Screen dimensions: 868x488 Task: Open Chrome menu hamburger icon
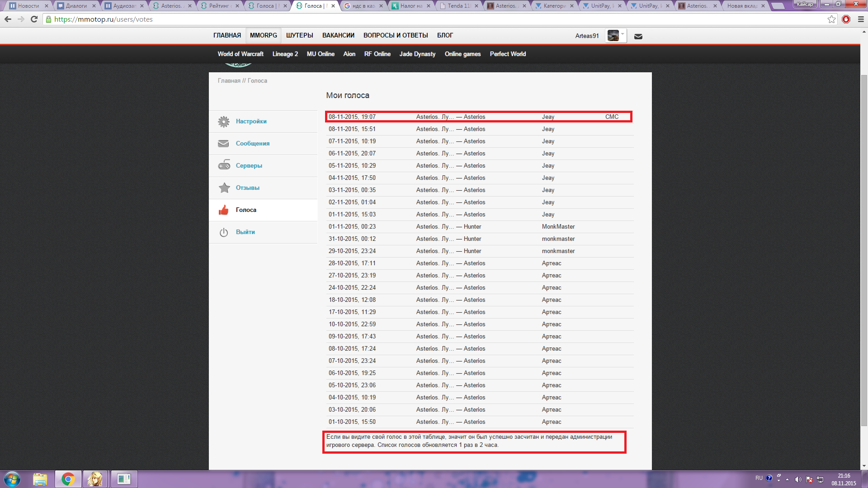click(861, 19)
